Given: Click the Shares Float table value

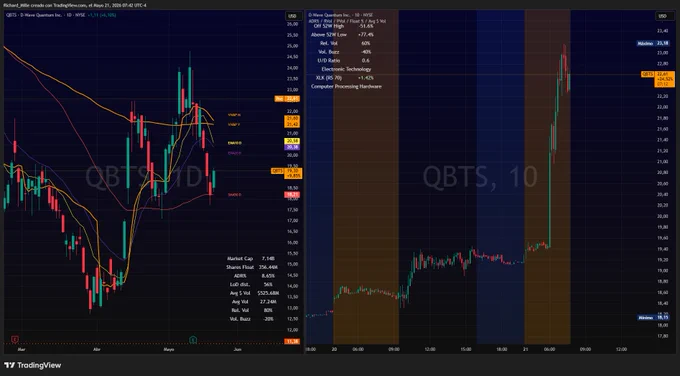Looking at the screenshot, I should click(x=268, y=267).
